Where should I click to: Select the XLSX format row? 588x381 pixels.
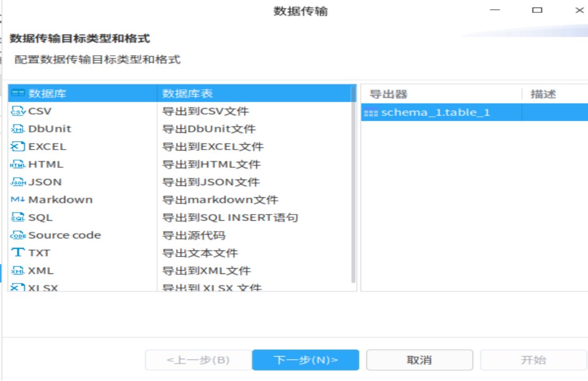(43, 287)
